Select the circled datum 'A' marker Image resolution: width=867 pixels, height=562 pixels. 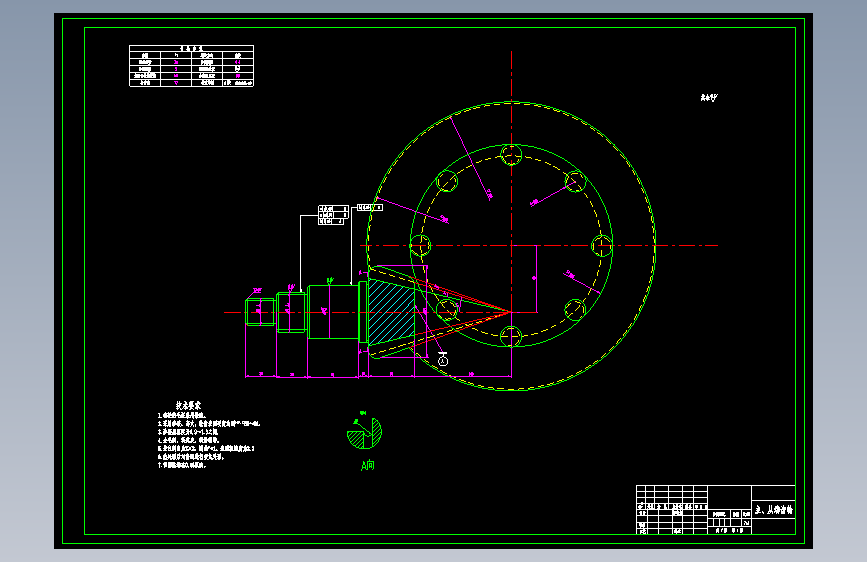(x=442, y=360)
